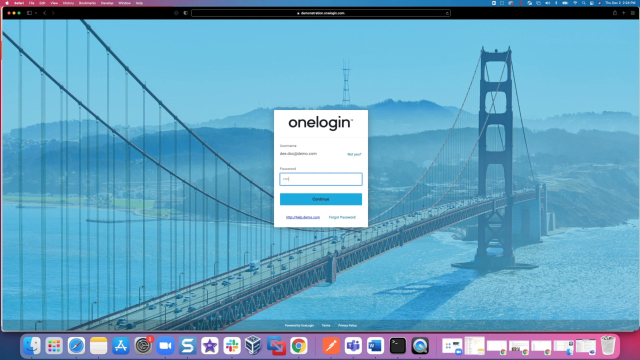This screenshot has height=360, width=640.
Task: Open Microsoft Word from the dock
Action: click(x=375, y=346)
